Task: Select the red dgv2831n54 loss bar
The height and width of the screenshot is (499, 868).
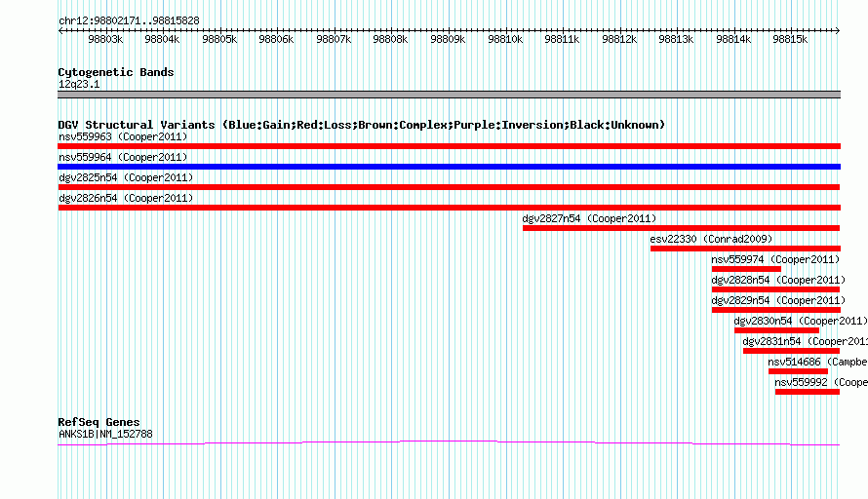Action: 792,351
